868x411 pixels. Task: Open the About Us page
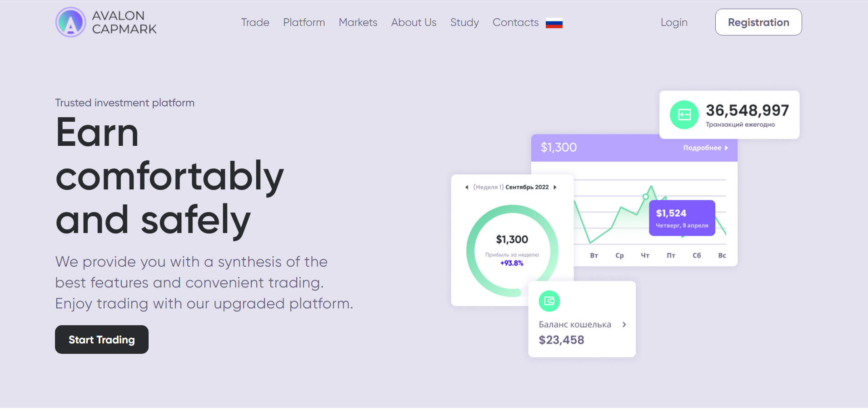pos(414,22)
